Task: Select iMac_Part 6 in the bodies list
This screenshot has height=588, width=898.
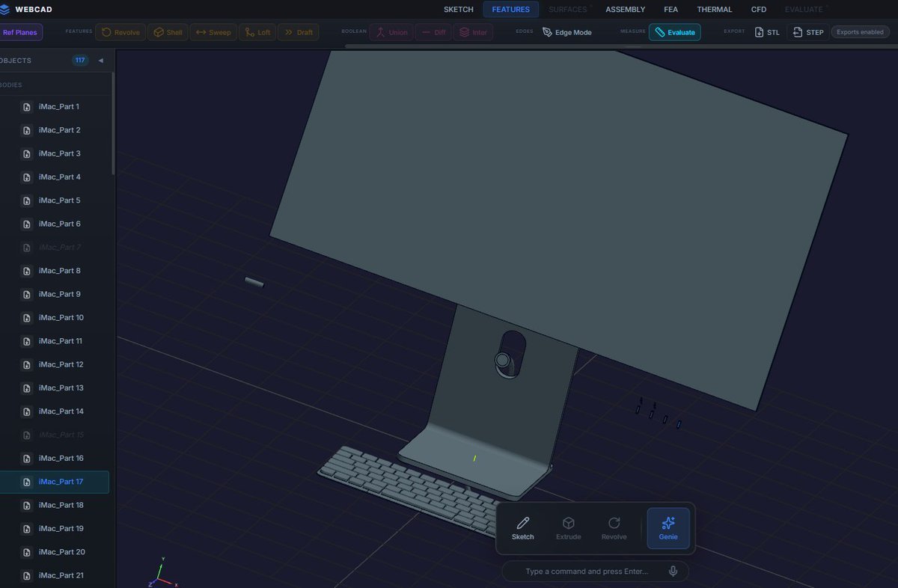Action: pyautogui.click(x=55, y=224)
